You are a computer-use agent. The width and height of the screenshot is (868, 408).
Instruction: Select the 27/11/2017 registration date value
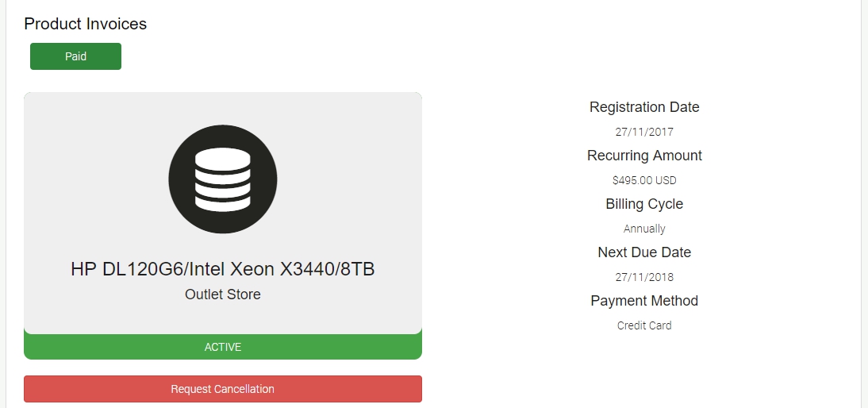644,132
